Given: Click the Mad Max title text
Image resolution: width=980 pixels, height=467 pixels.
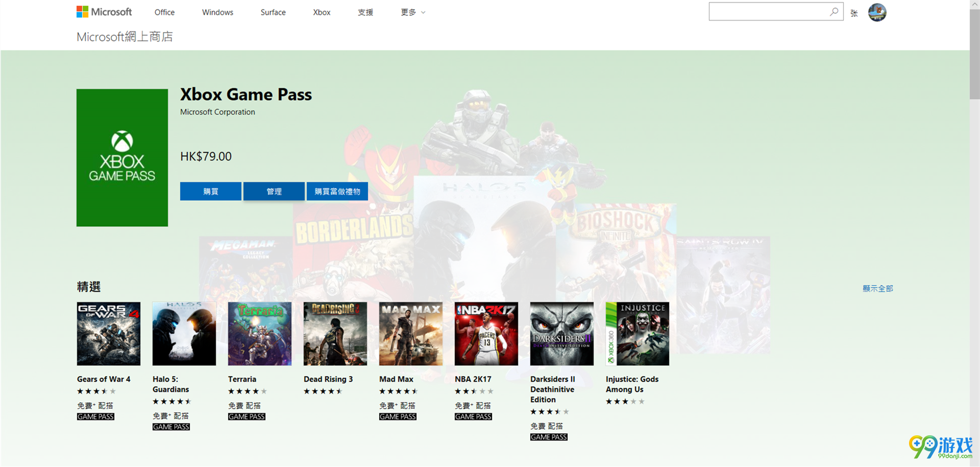Looking at the screenshot, I should [396, 379].
